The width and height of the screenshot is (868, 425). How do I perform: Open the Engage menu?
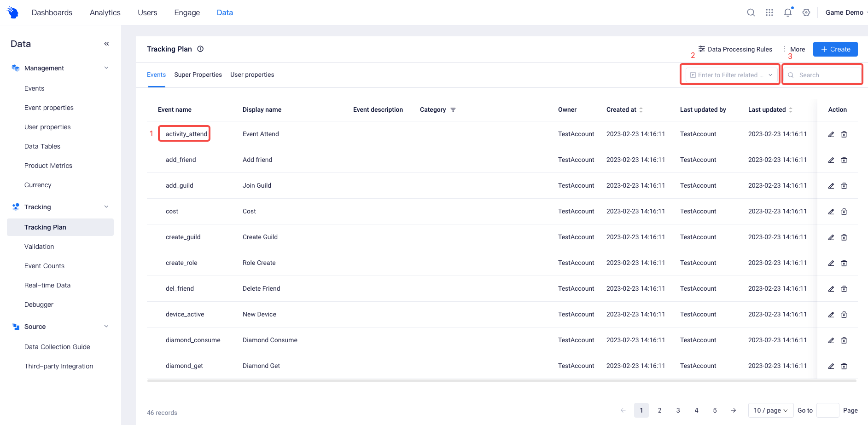[187, 12]
